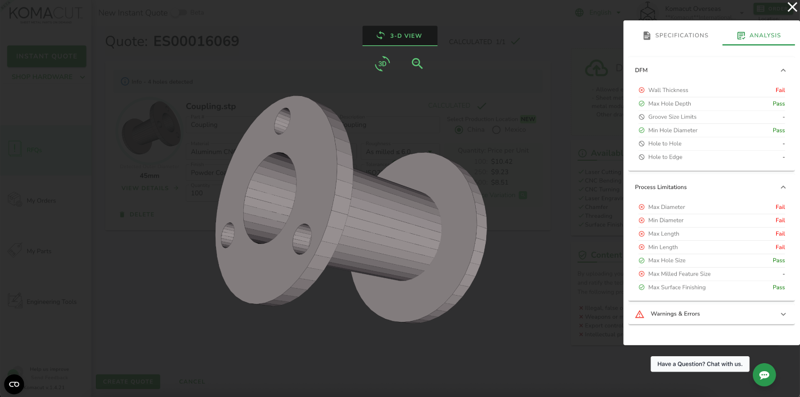
Task: Collapse the DFM section
Action: pyautogui.click(x=783, y=70)
